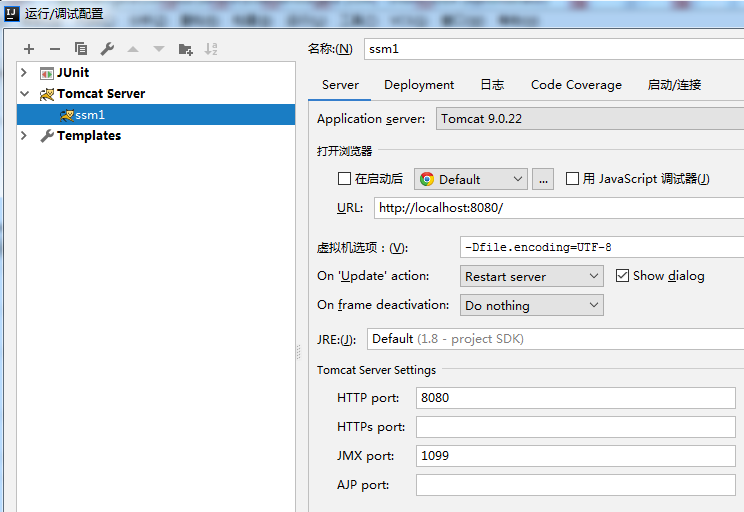Click the 'On frame deactivation:' label
Screen dimensions: 744x512
tap(383, 305)
